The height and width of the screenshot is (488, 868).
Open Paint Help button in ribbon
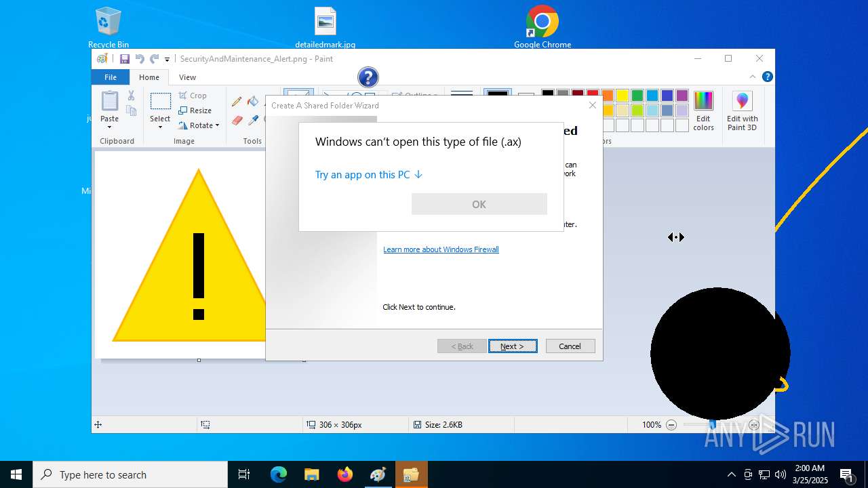coord(767,77)
